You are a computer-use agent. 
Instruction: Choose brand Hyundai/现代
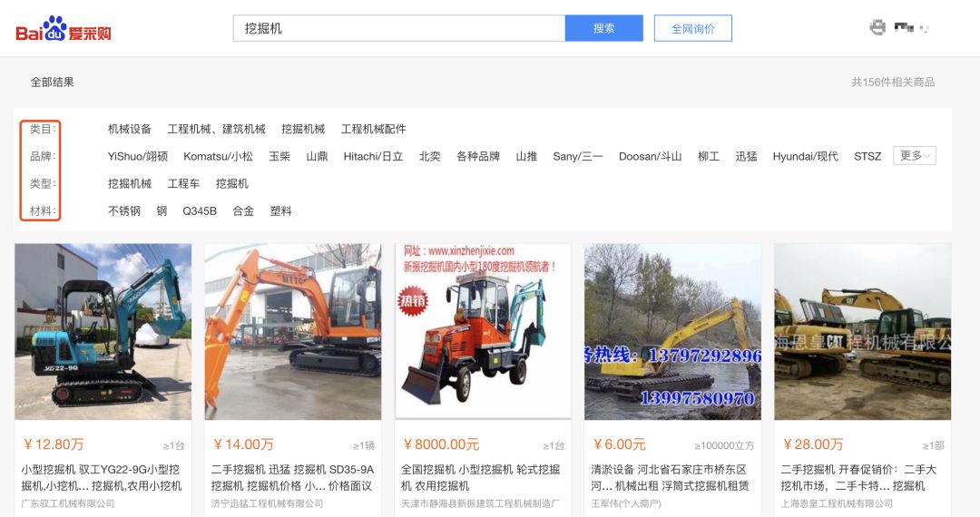coord(805,156)
